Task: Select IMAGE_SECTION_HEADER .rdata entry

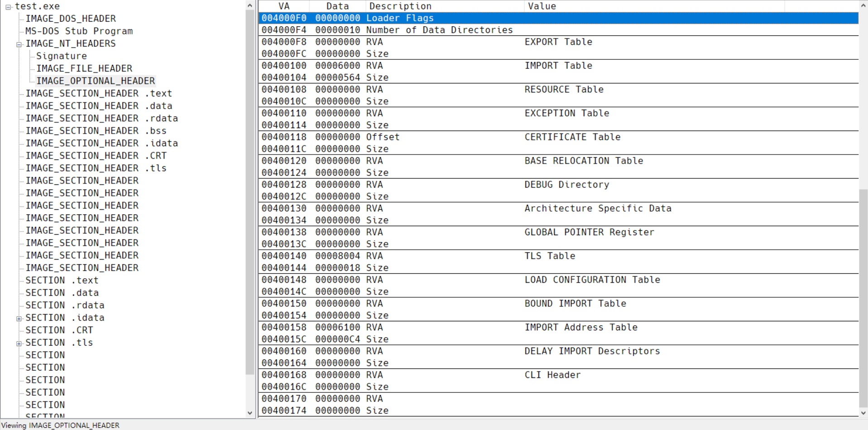Action: [102, 118]
